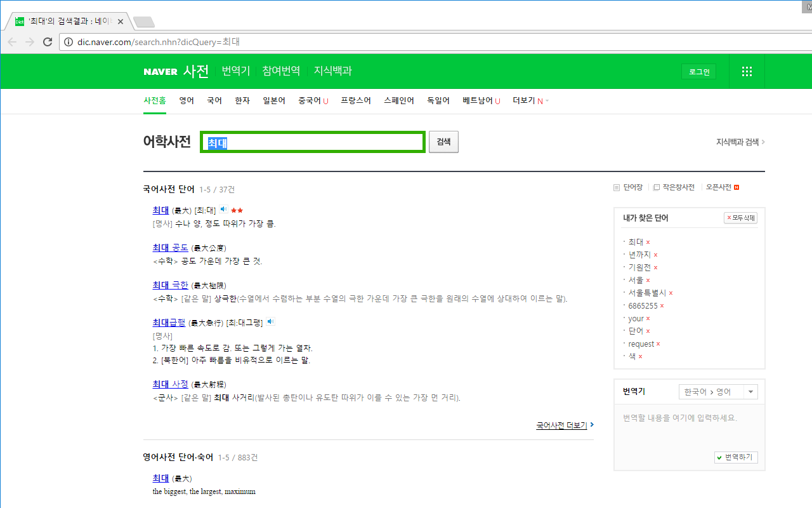
Task: Remove 서울 from searched words list
Action: [648, 280]
